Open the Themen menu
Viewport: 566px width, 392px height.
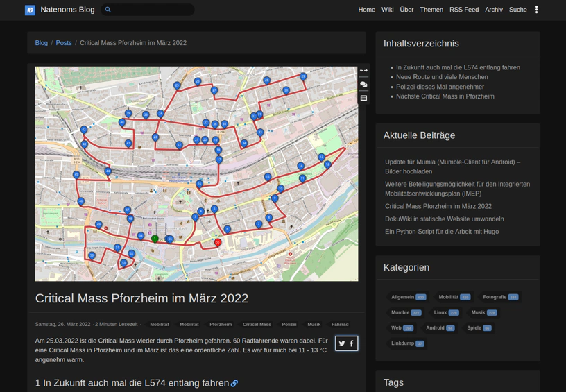tap(431, 10)
